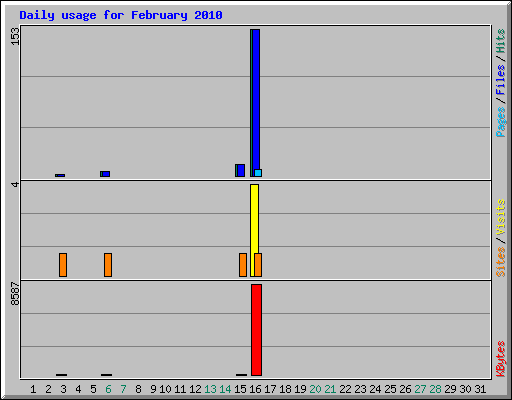The image size is (512, 400).
Task: Click day "17" on the x-axis
Action: click(x=270, y=389)
